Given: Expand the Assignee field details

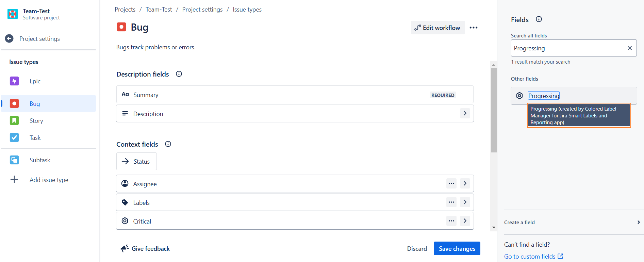Looking at the screenshot, I should click(465, 184).
